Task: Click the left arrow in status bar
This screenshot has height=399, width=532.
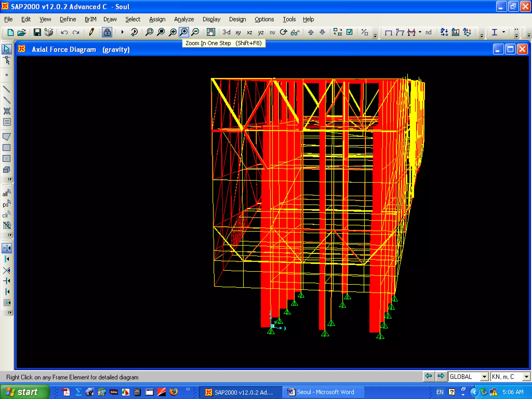Action: pos(429,376)
